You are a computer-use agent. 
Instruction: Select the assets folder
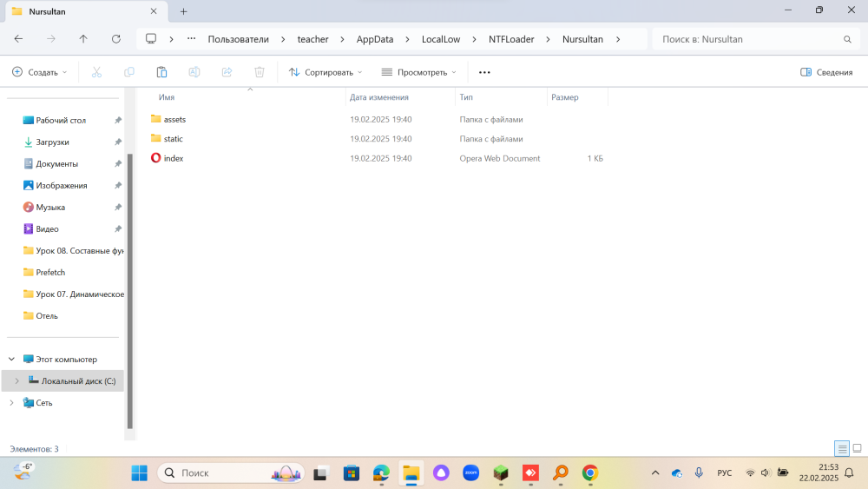tap(175, 120)
